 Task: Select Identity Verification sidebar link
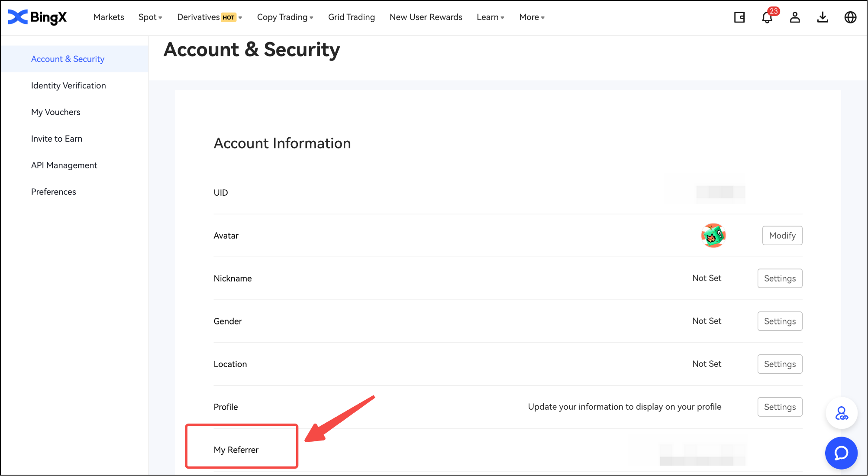click(68, 85)
